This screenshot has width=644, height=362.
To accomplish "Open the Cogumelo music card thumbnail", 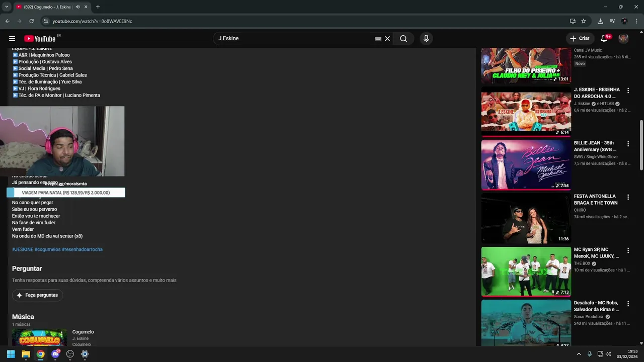I will point(39,337).
